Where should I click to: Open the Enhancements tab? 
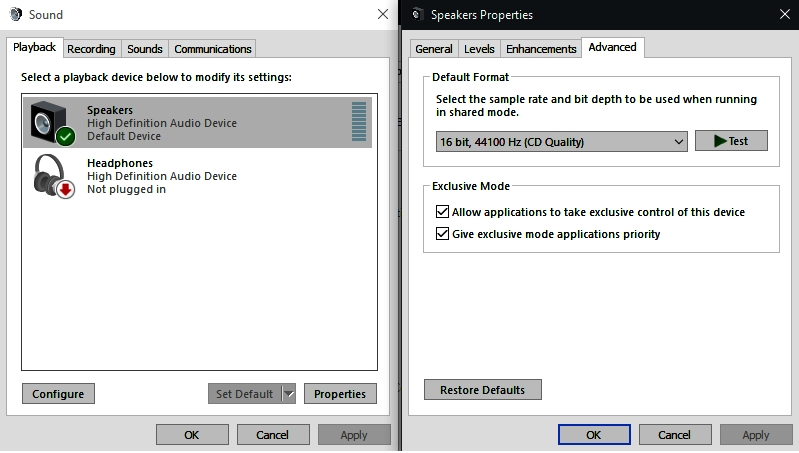(x=541, y=49)
